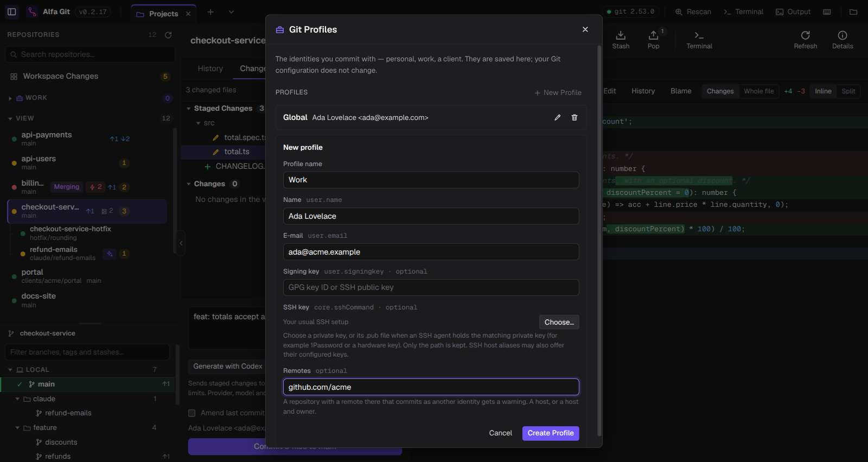868x462 pixels.
Task: Close the Projects tab
Action: pyautogui.click(x=188, y=14)
